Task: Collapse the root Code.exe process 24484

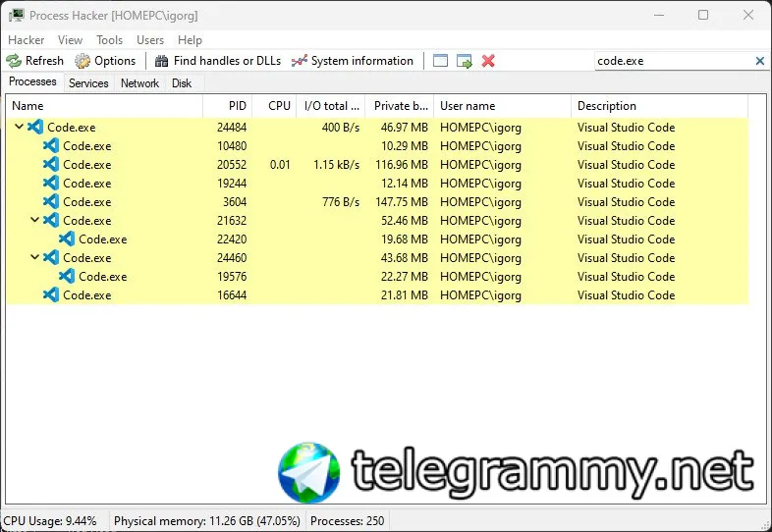Action: coord(20,127)
